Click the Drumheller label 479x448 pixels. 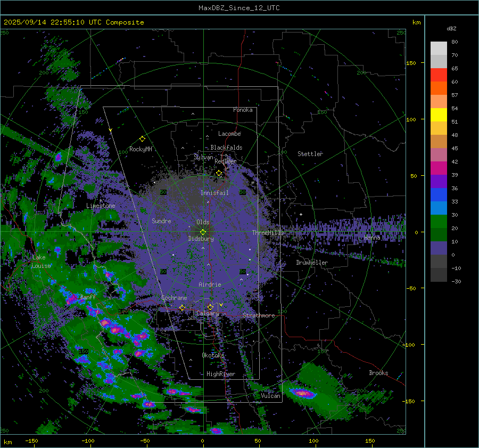(312, 263)
